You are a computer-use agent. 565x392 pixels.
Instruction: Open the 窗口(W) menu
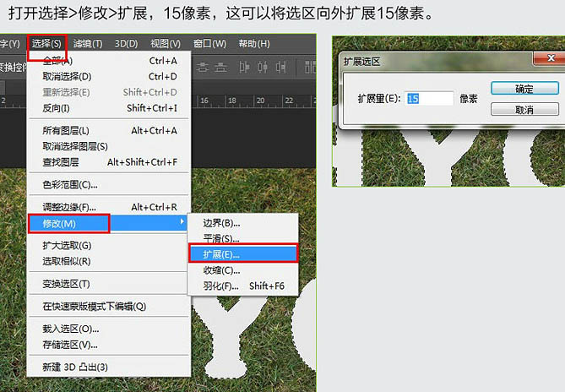[209, 44]
